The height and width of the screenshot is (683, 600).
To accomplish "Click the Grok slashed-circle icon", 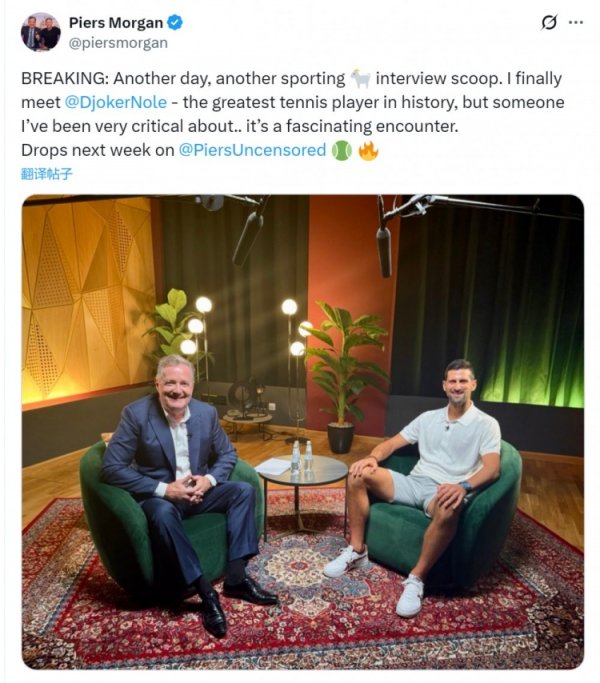I will [x=548, y=22].
